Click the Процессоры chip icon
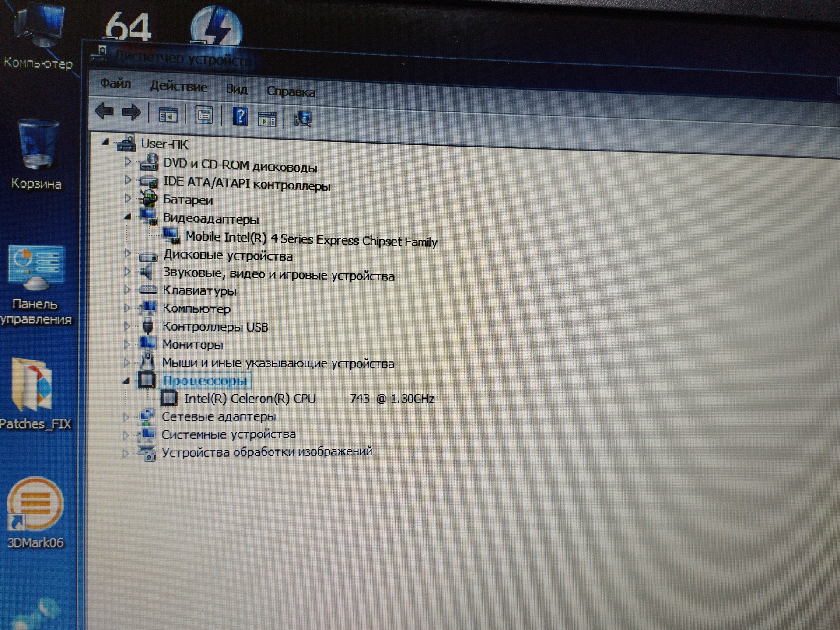840x630 pixels. [x=147, y=380]
